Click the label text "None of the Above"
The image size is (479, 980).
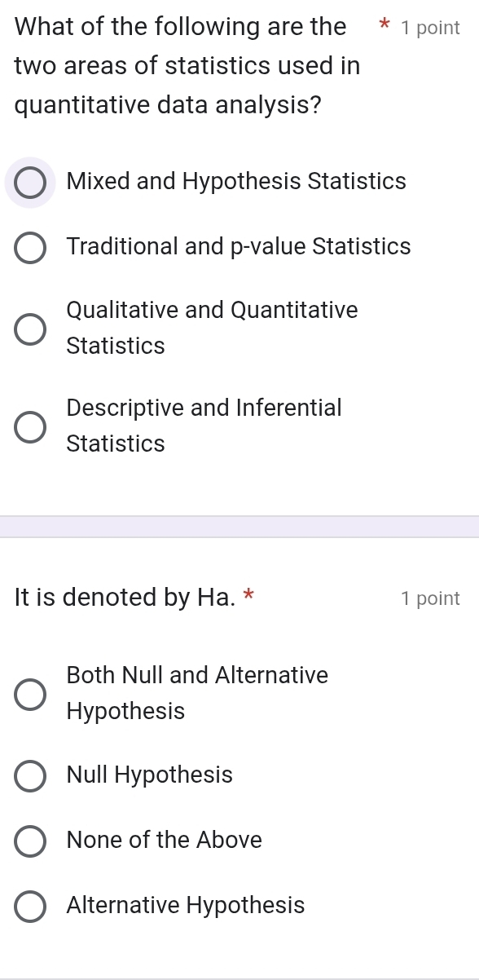[x=164, y=841]
